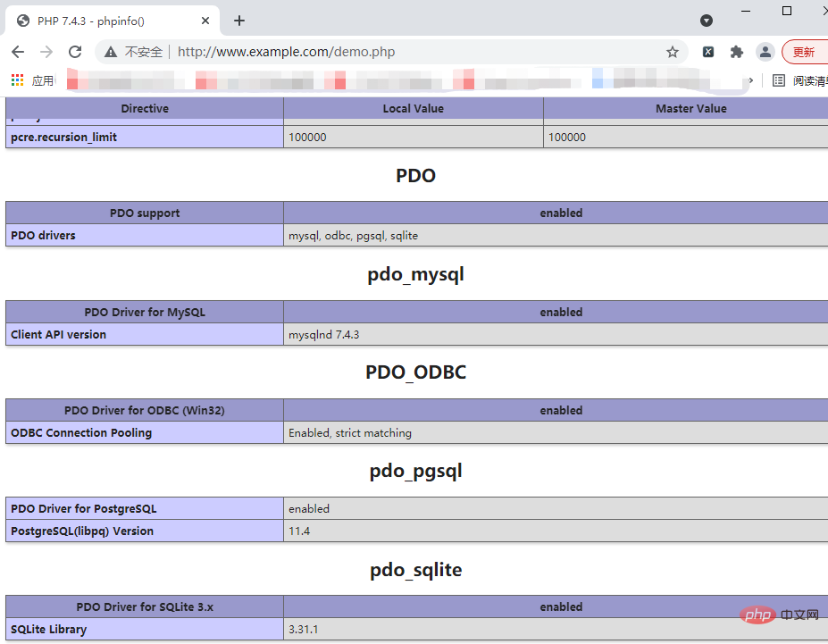
Task: Open a new browser tab
Action: [x=239, y=21]
